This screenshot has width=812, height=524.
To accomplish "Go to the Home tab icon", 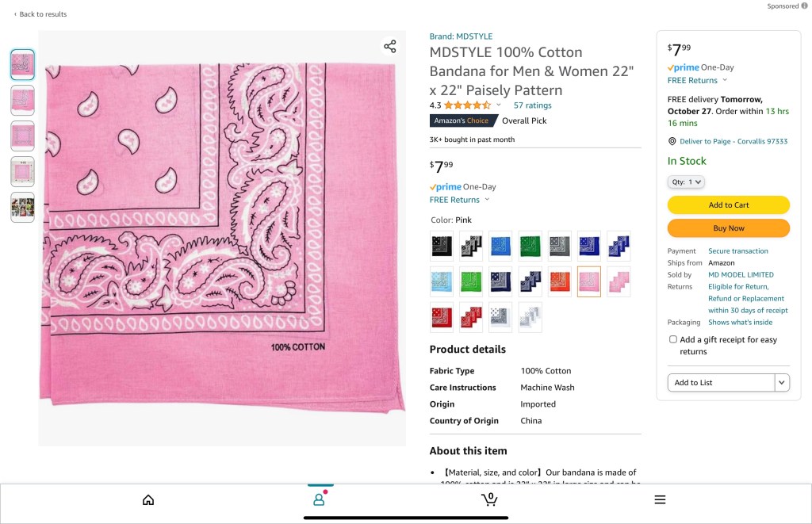I will [148, 499].
